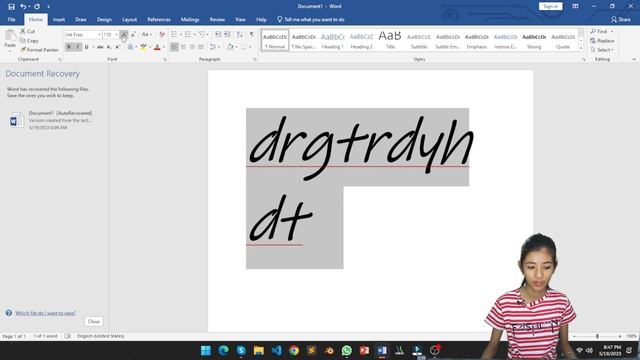Click the Share button
This screenshot has width=640, height=360.
click(x=620, y=19)
